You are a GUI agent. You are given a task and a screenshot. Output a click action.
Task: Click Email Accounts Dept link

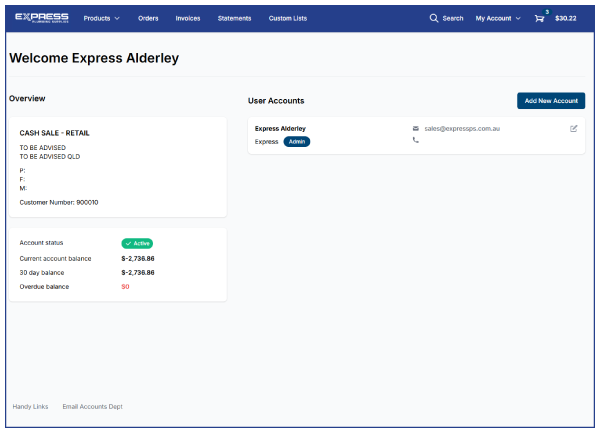click(x=93, y=406)
